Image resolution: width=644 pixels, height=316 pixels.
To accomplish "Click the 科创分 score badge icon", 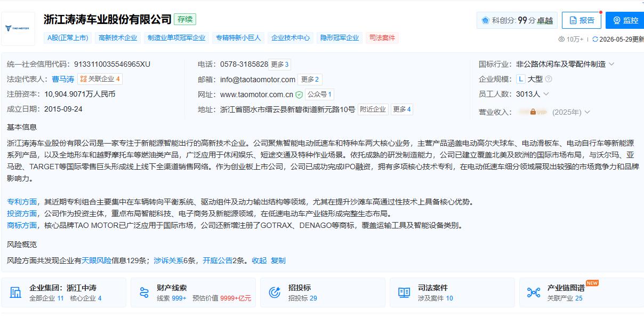I will pos(485,20).
